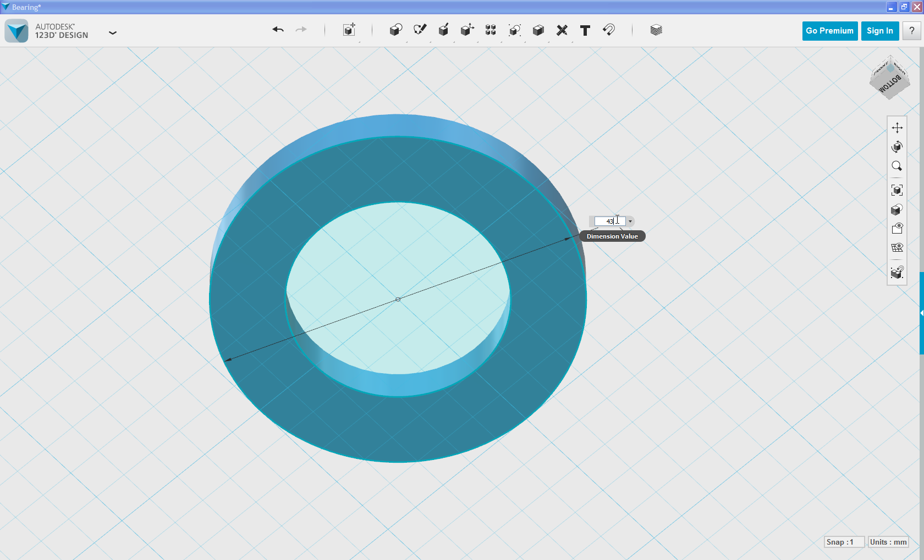This screenshot has width=924, height=560.
Task: Open the Primitives tool menu
Action: coord(395,30)
